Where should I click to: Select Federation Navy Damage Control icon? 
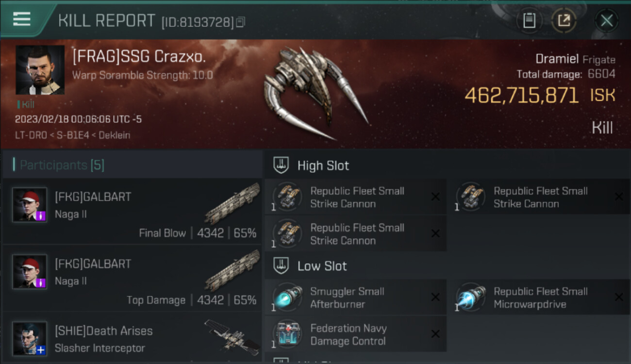click(x=287, y=334)
